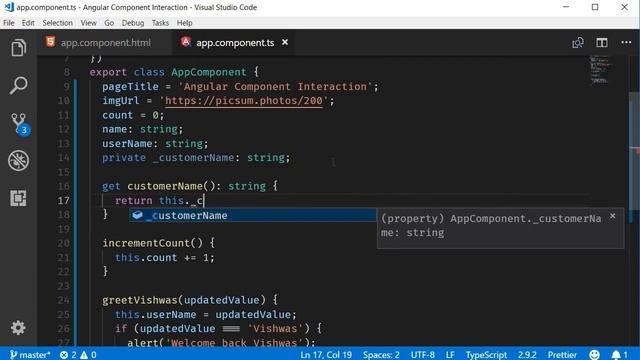Click the this.userName = updatedValue statement
The height and width of the screenshot is (360, 640).
(x=206, y=314)
